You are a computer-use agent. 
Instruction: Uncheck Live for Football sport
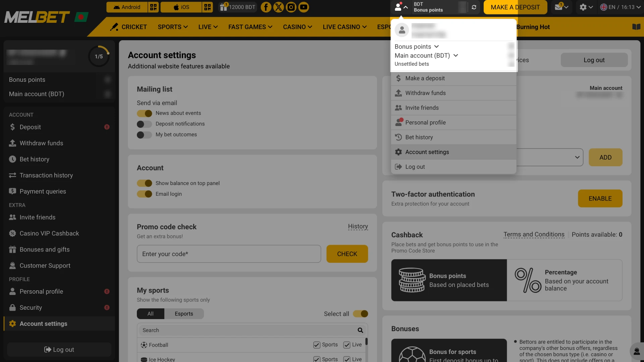pyautogui.click(x=347, y=345)
